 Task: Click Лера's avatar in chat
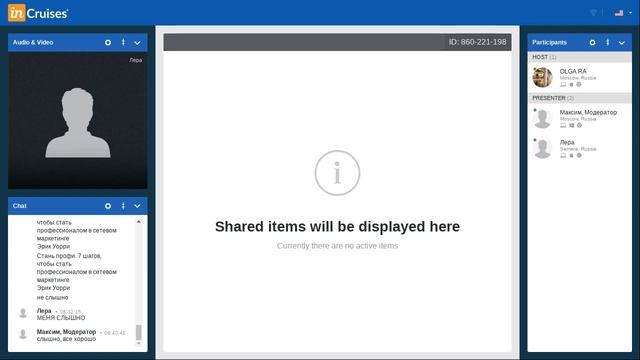tap(23, 313)
